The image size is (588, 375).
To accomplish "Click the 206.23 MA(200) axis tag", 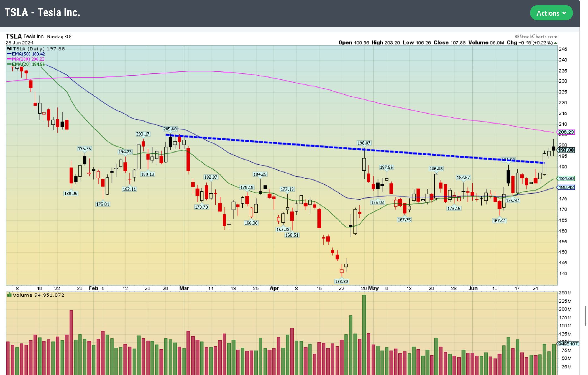I will pos(566,132).
